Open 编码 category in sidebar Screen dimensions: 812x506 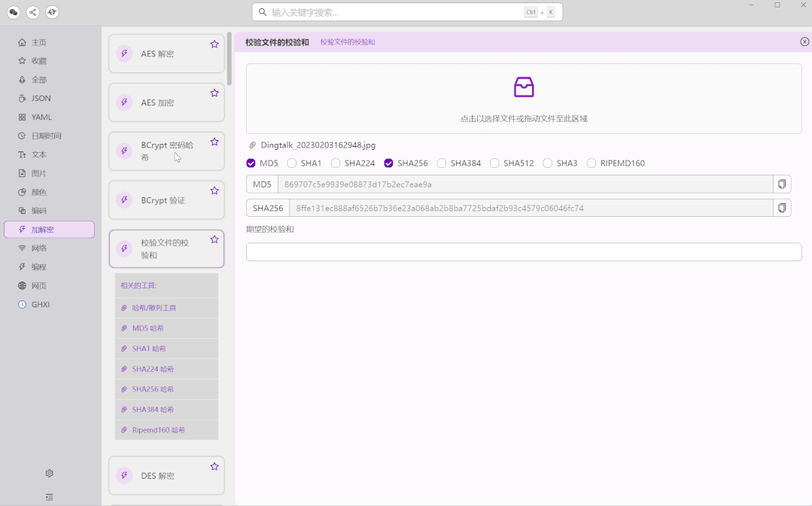[x=49, y=211]
